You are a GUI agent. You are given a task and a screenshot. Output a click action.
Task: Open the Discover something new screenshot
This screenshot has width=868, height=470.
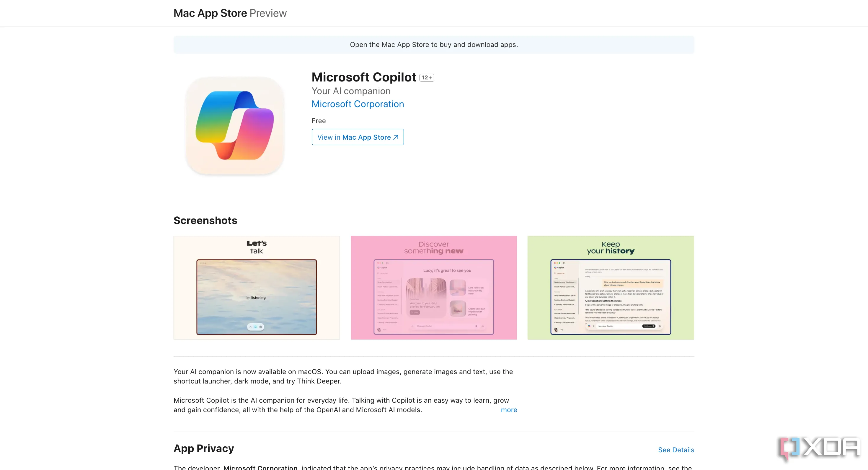click(434, 288)
